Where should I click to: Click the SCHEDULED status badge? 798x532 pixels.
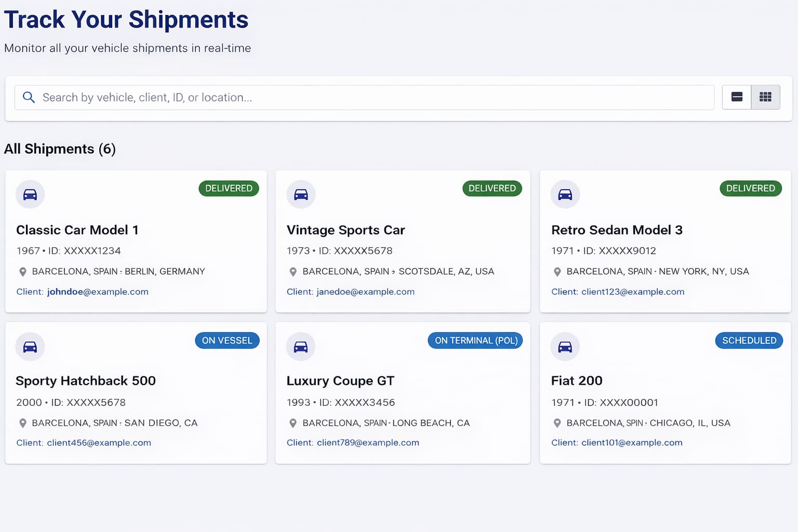pos(749,340)
